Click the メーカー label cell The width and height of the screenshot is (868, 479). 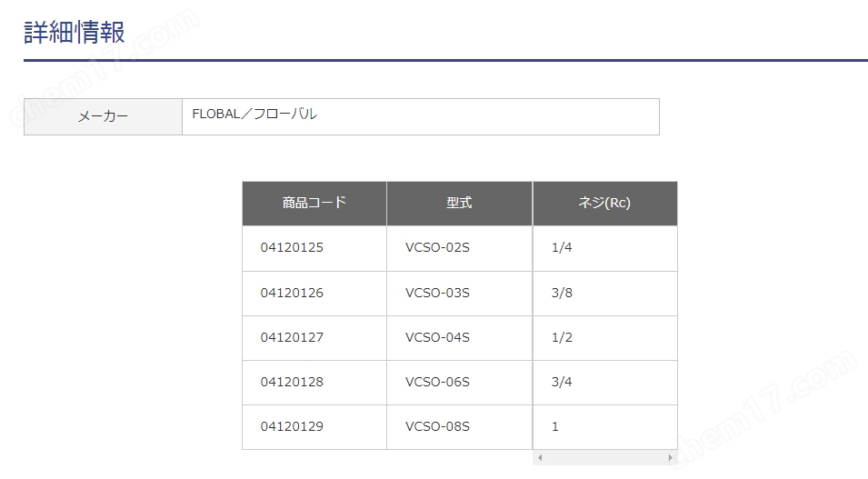pos(103,117)
